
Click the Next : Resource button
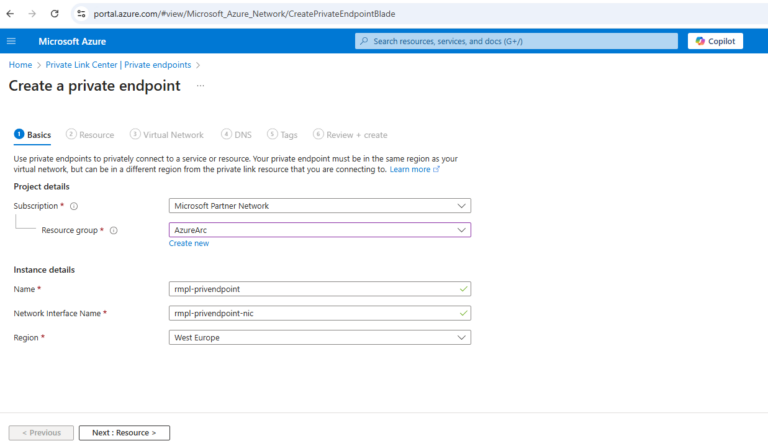coord(124,433)
